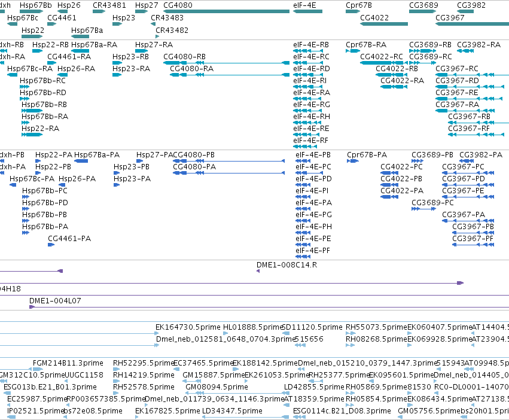Select clone DME1-008C14.R

[287, 264]
